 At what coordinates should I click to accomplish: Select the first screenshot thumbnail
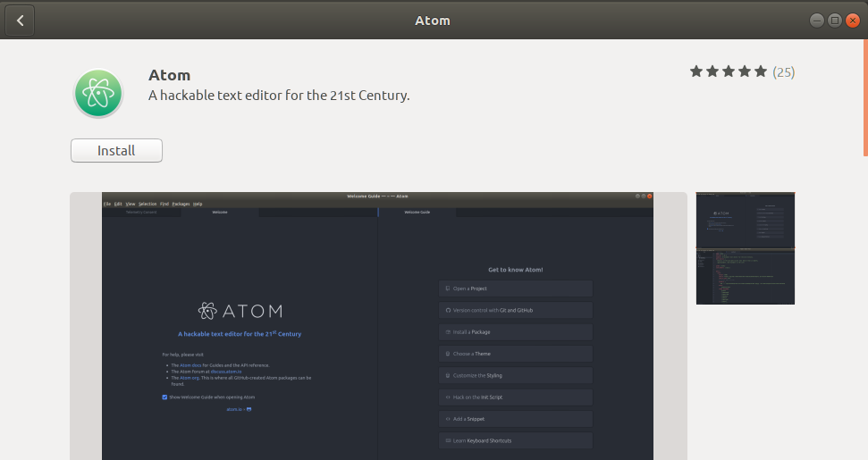pyautogui.click(x=745, y=220)
